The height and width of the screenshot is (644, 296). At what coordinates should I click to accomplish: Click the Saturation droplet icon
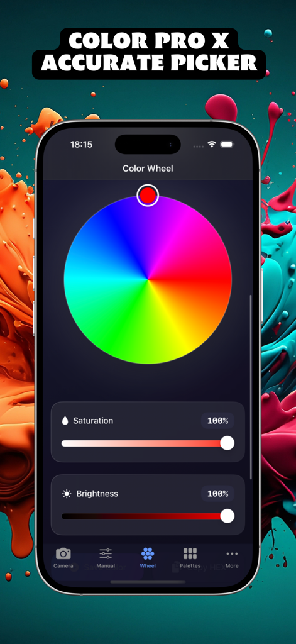(65, 421)
